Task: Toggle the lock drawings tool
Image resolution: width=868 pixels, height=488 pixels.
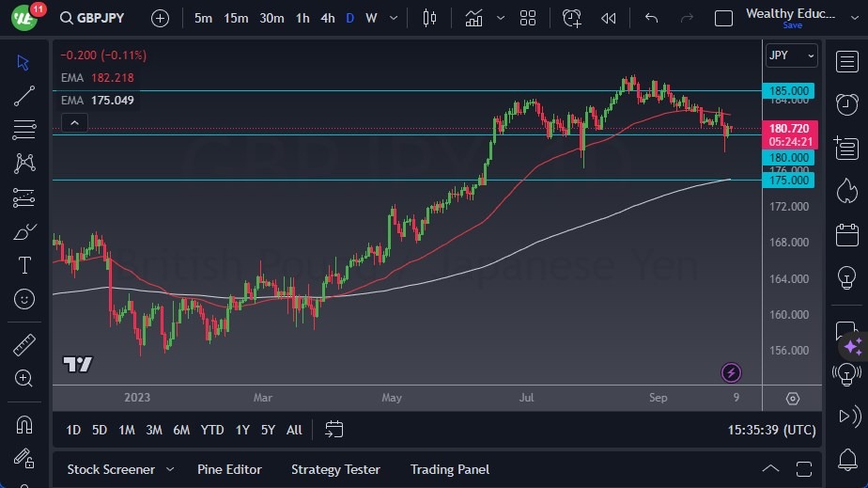Action: [x=24, y=458]
